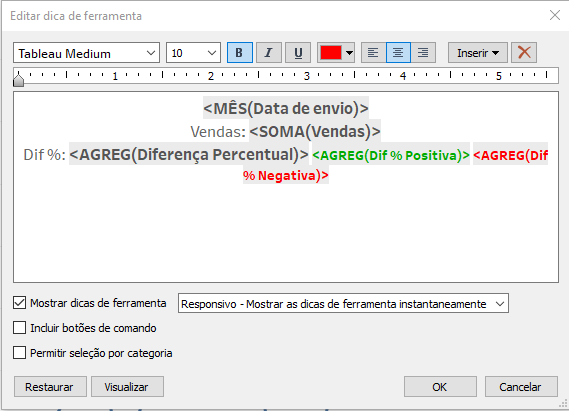Click the red X clear button
Viewport: 569px width, 411px height.
click(524, 53)
